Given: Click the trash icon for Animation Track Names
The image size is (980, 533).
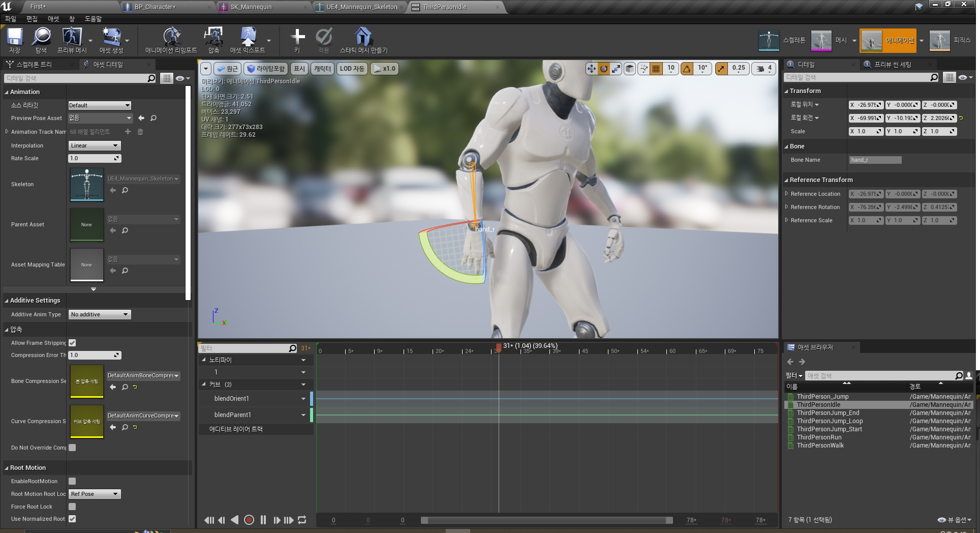Looking at the screenshot, I should (140, 132).
